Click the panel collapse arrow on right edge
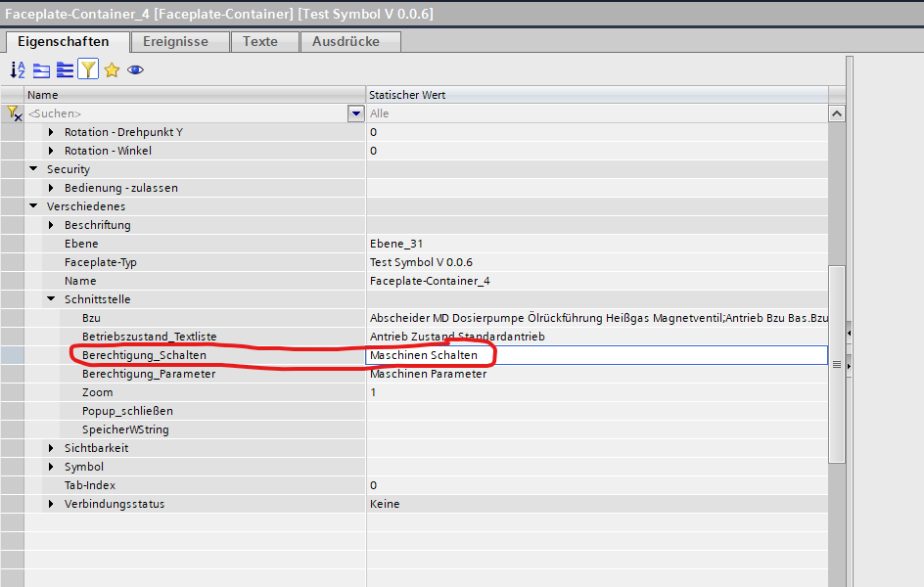Screen dimensions: 924x587 (850, 334)
